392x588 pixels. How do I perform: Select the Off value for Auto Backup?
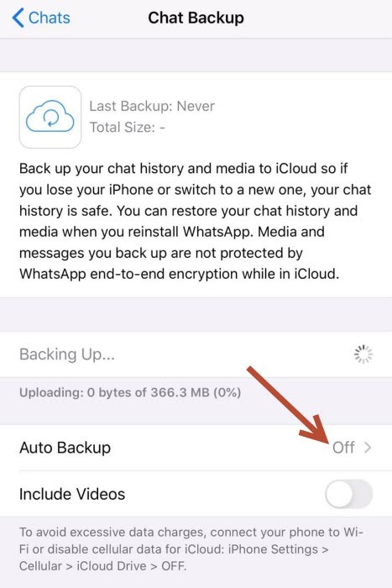343,448
